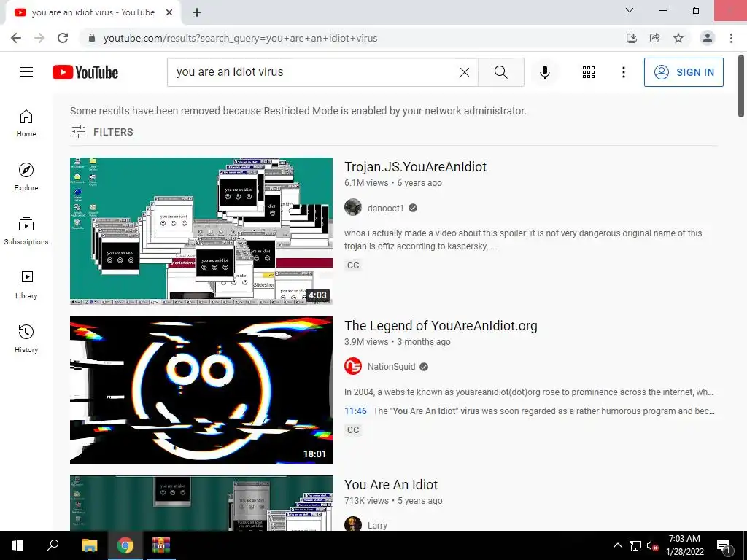Open the tab search chevron
The image size is (747, 560).
coord(630,10)
